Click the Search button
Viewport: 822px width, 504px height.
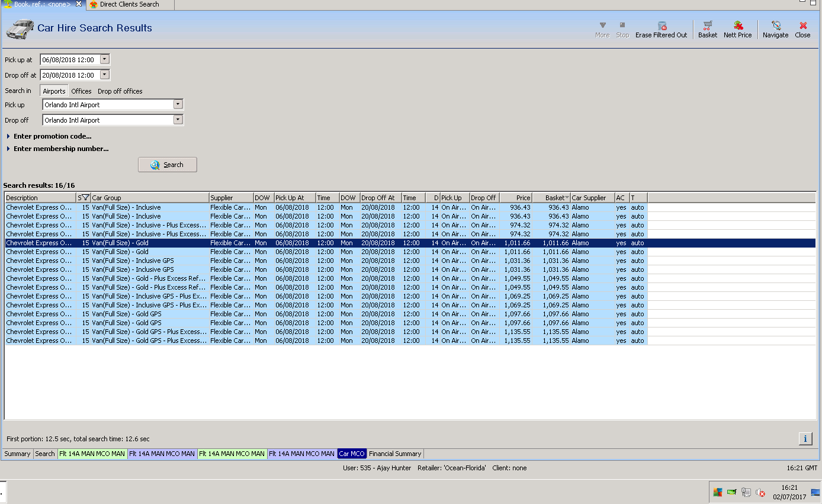coord(167,165)
